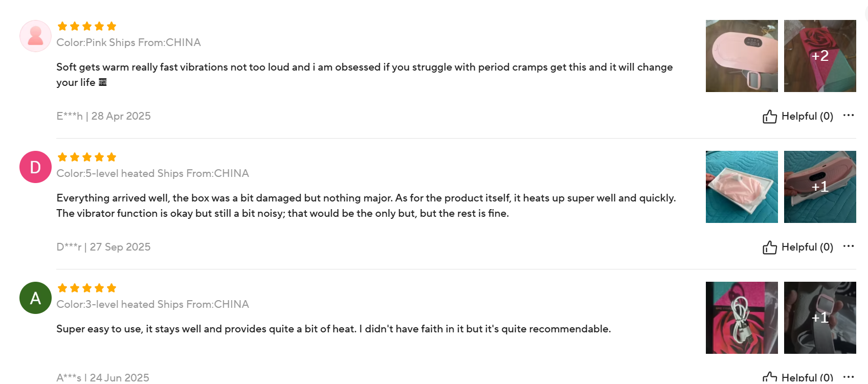Open more options for A***s's review
The width and height of the screenshot is (868, 384).
pos(849,377)
